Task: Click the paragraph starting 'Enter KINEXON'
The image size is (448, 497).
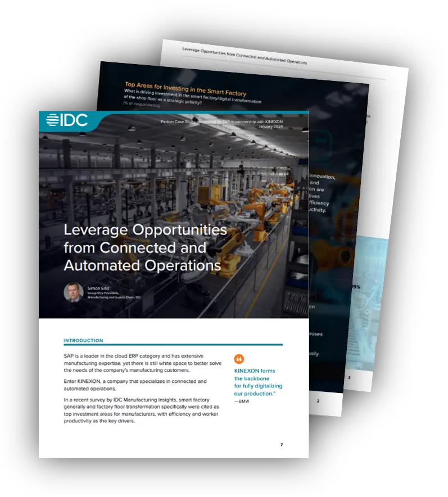Action: point(135,385)
